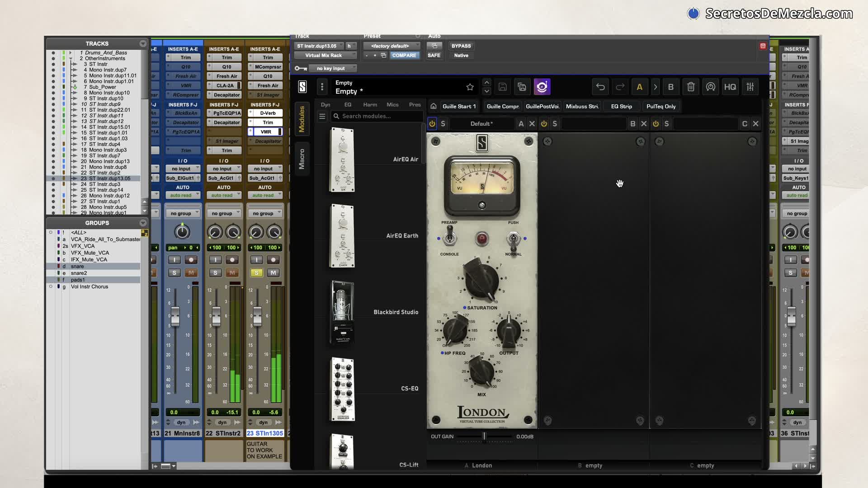This screenshot has height=488, width=868.
Task: Open the factory default preset dropdown
Action: point(392,46)
